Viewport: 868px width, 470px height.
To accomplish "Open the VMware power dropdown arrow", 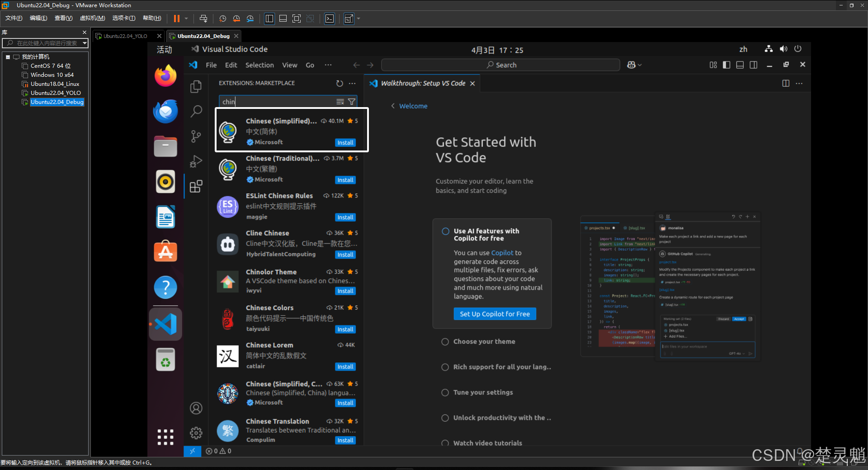I will (x=186, y=19).
